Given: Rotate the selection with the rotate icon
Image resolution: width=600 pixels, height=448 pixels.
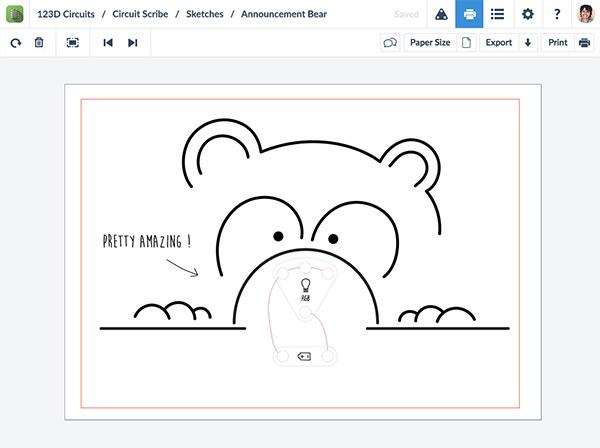Looking at the screenshot, I should tap(16, 43).
